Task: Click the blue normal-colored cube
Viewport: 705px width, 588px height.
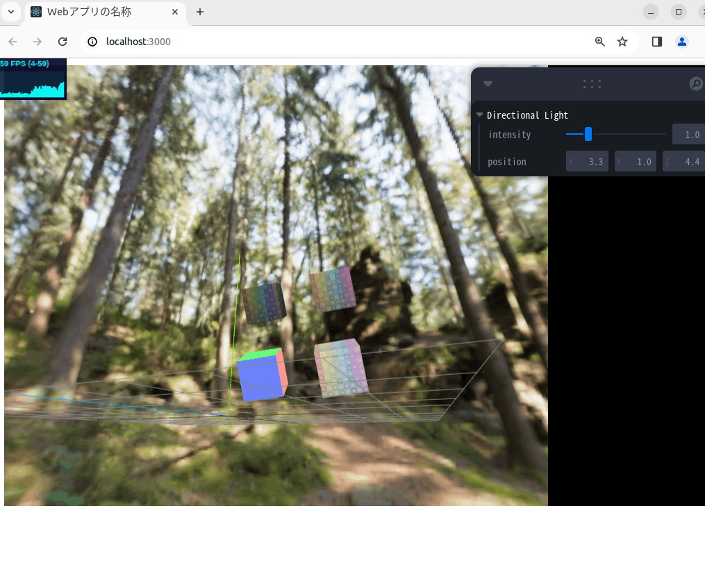Action: (x=263, y=375)
